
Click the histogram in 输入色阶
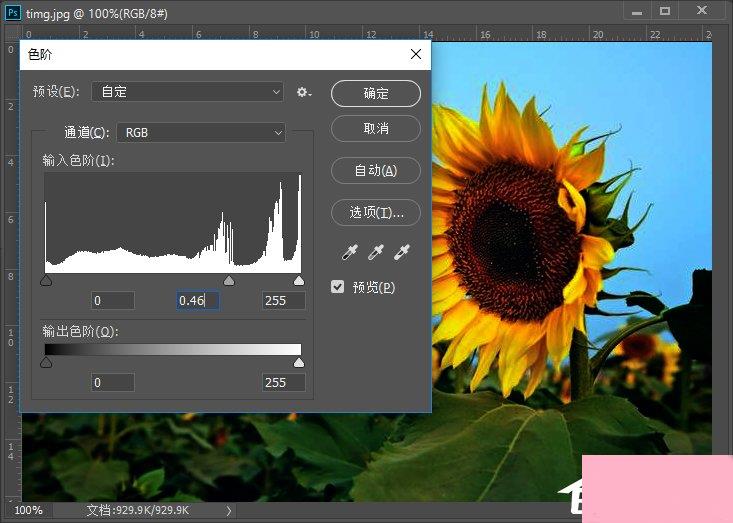pyautogui.click(x=173, y=223)
